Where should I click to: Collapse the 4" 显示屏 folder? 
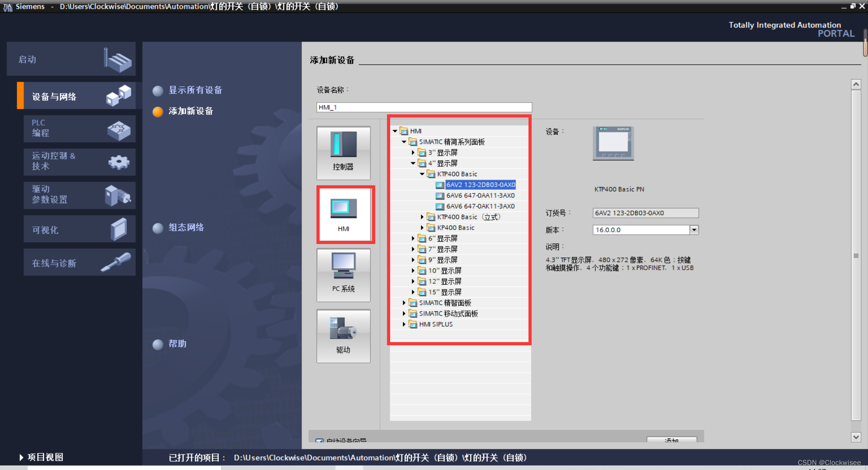coord(413,163)
